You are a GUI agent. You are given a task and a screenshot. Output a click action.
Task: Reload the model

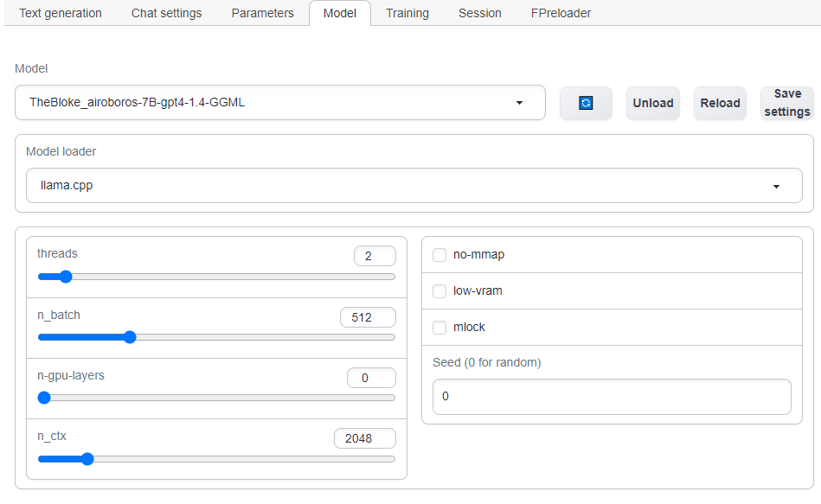[x=720, y=102]
